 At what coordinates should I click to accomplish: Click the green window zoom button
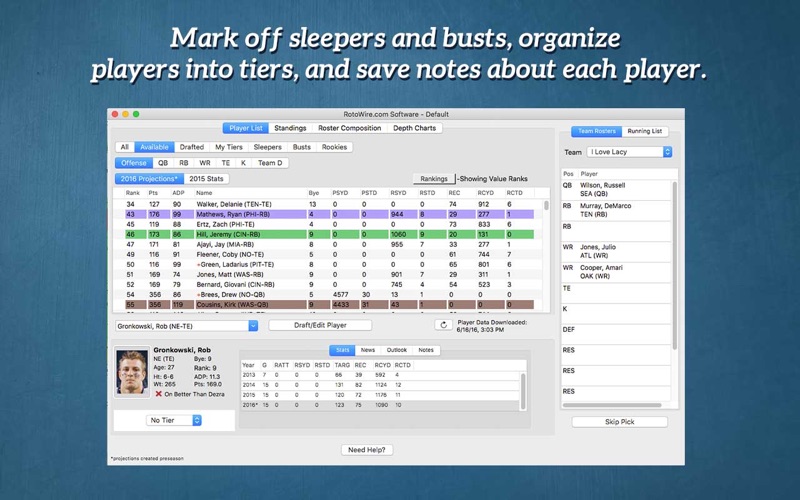(138, 114)
